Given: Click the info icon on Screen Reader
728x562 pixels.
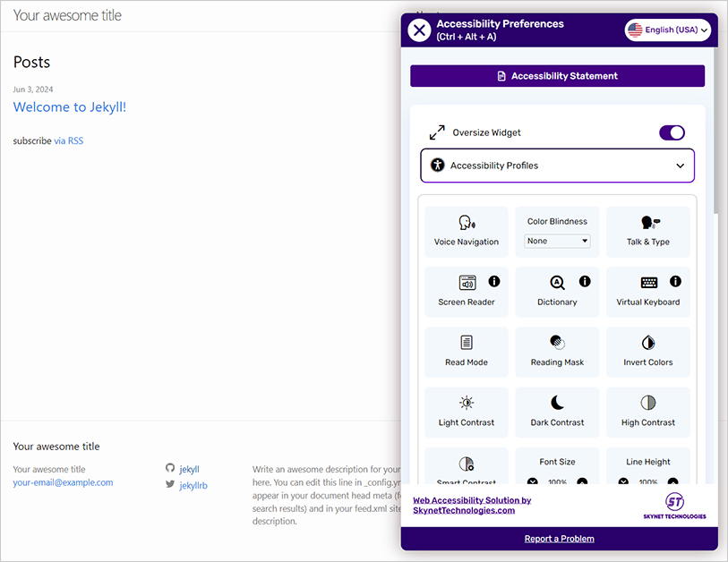Looking at the screenshot, I should [494, 281].
